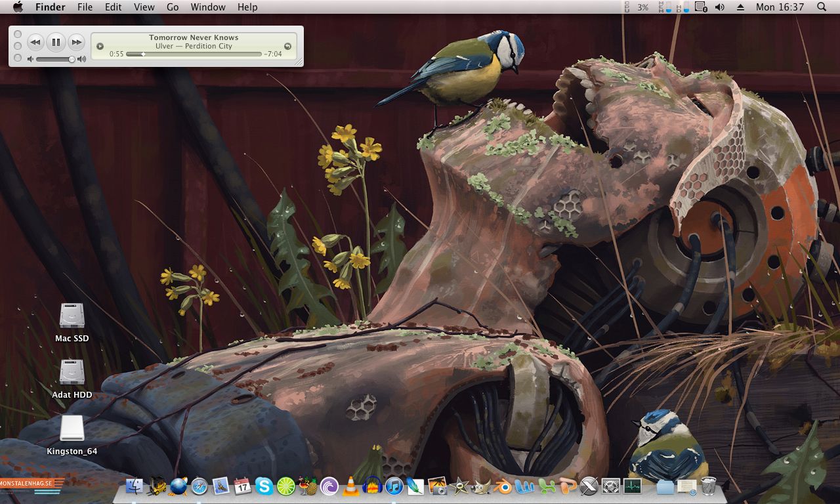Click the circular arrow in iTunes display

(x=287, y=46)
